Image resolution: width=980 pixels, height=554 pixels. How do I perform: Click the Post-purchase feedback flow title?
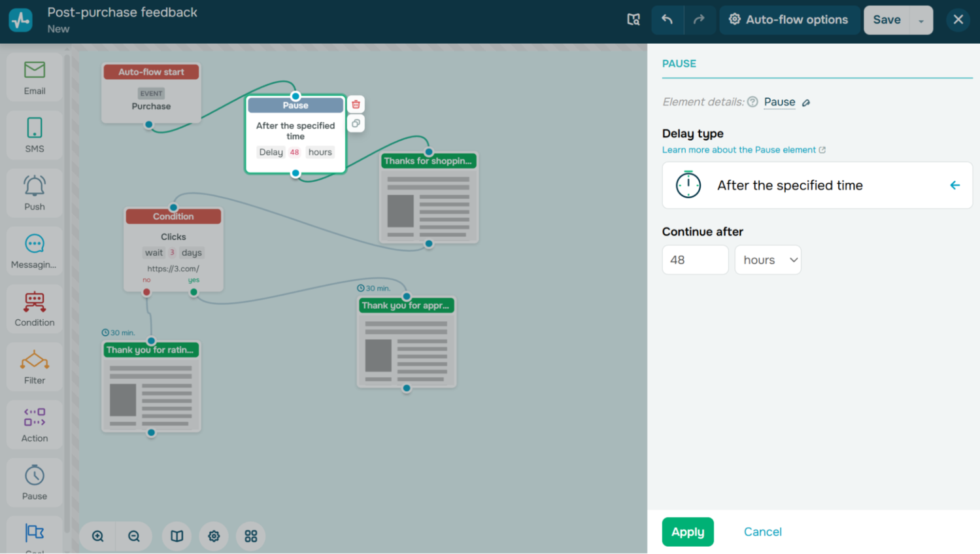click(x=122, y=12)
